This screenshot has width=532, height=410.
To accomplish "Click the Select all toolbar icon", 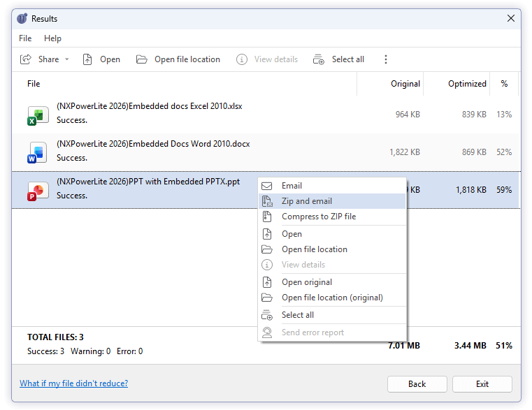I will tap(318, 59).
